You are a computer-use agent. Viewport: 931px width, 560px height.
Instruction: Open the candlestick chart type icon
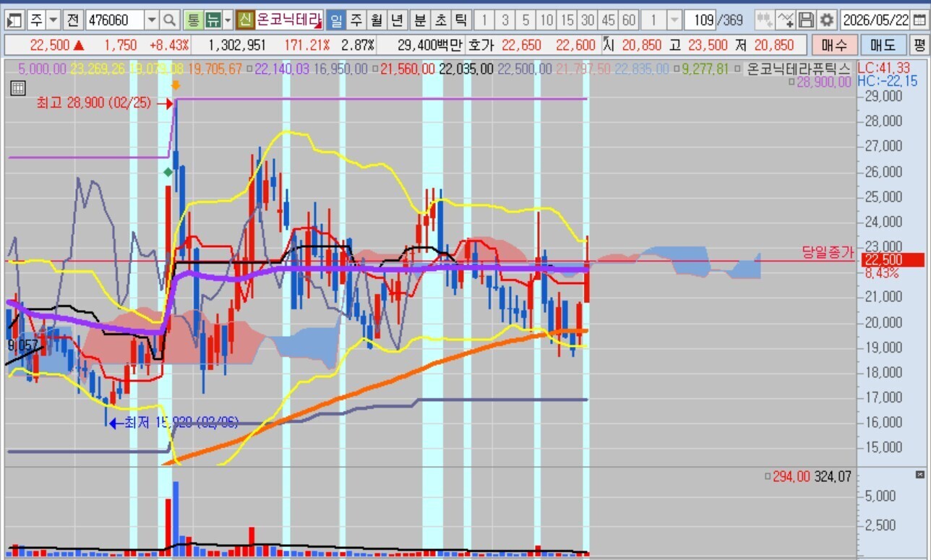764,20
